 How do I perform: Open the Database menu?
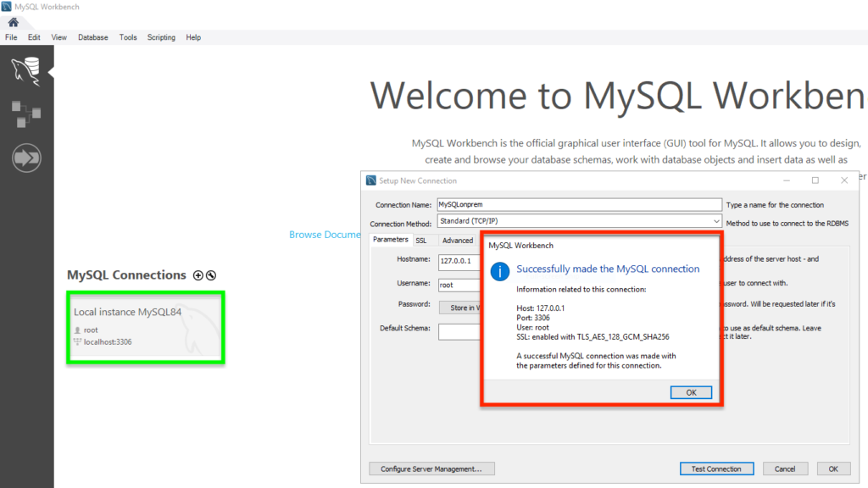pos(93,37)
